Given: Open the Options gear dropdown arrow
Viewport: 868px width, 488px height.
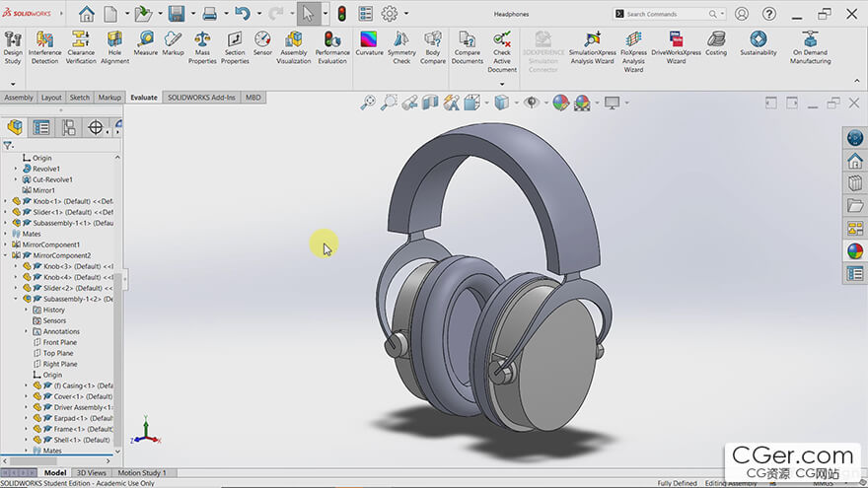Looking at the screenshot, I should coord(405,13).
